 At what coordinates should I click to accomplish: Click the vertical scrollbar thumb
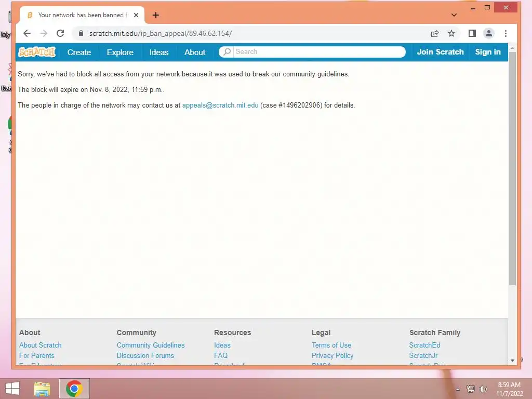(x=512, y=168)
